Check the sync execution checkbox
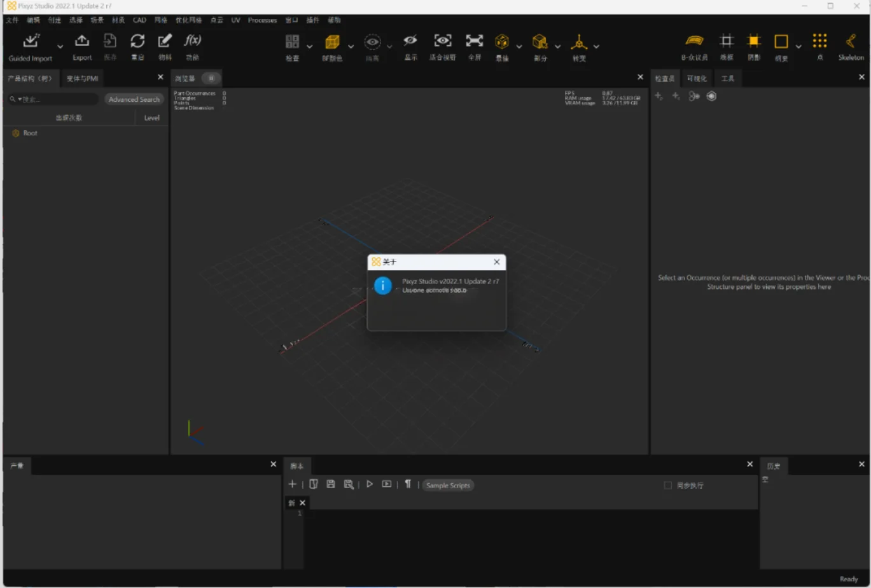Screen dimensions: 871x588 [x=667, y=485]
